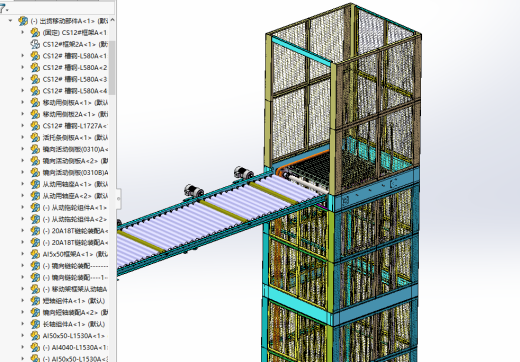Screen dimensions: 520x362
Task: Click the icon of 长轴组件A<1>
Action: coord(35,324)
